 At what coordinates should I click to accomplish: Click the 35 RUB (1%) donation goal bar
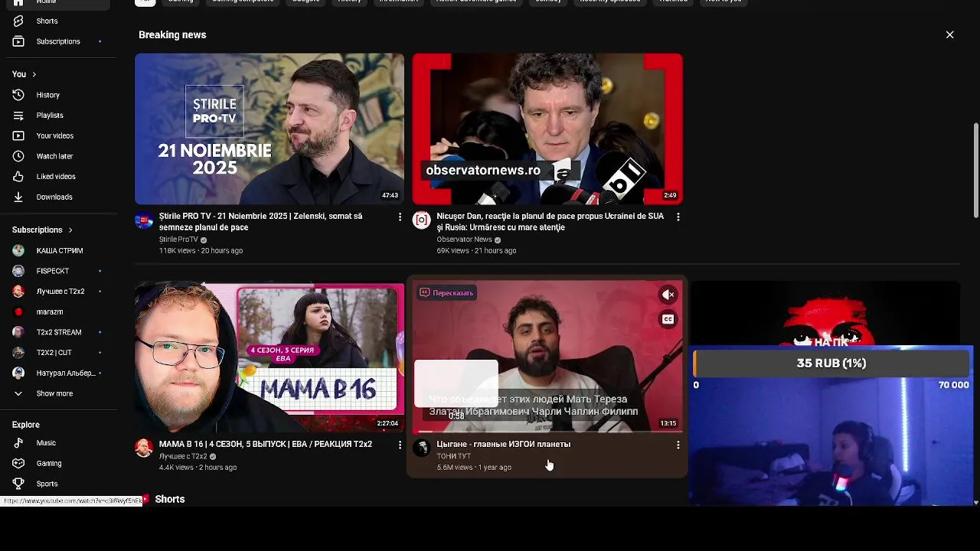[831, 364]
